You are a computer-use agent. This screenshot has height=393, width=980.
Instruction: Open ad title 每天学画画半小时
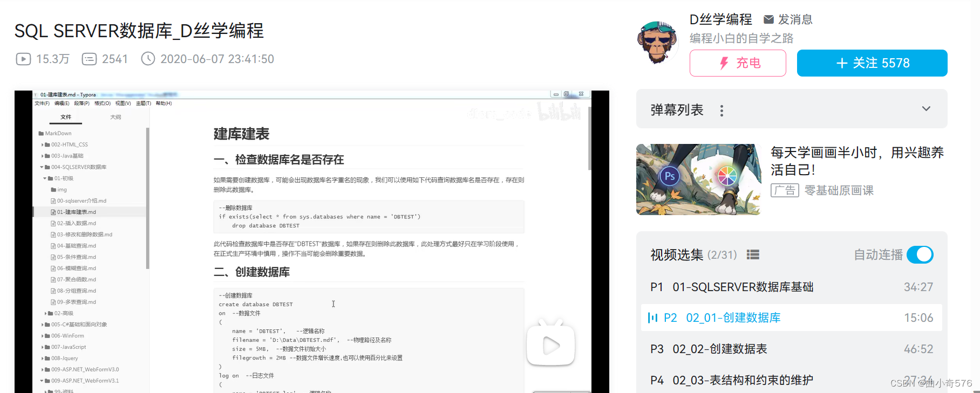pyautogui.click(x=857, y=161)
